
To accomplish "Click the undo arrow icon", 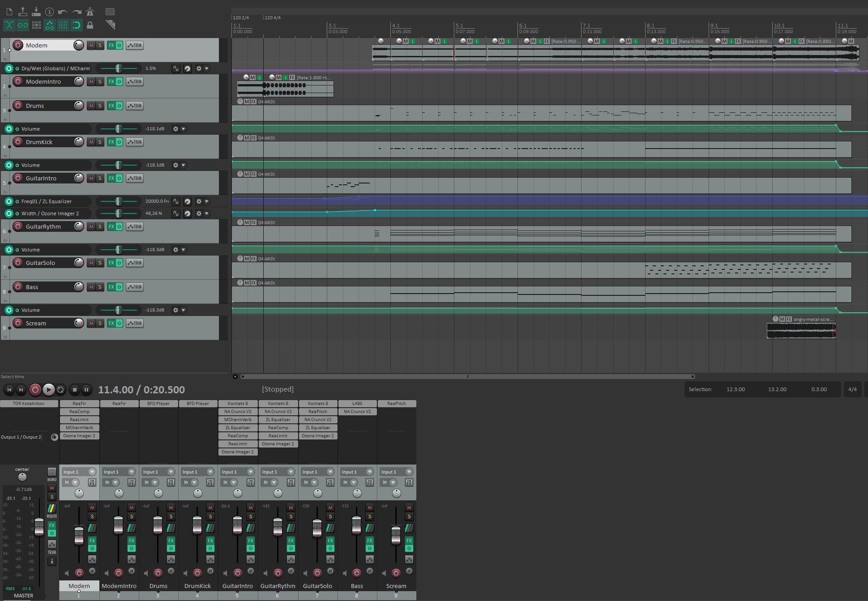I will click(63, 12).
